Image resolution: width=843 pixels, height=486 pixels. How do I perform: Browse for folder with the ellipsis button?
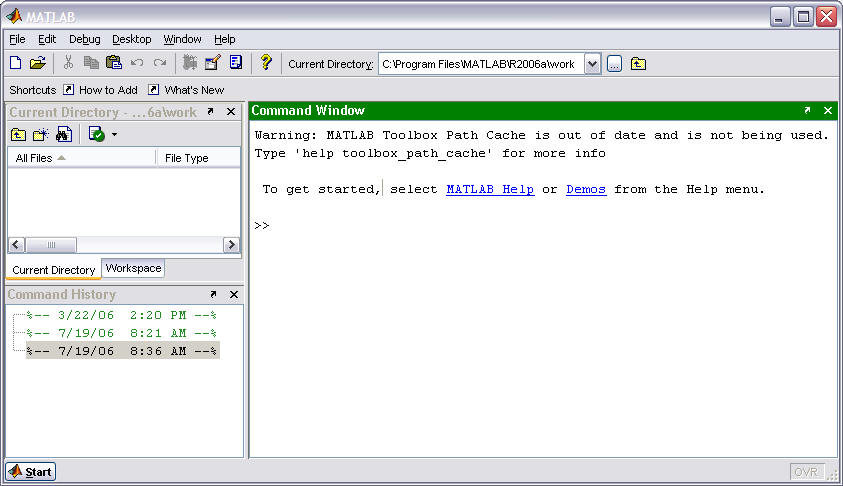coord(614,64)
